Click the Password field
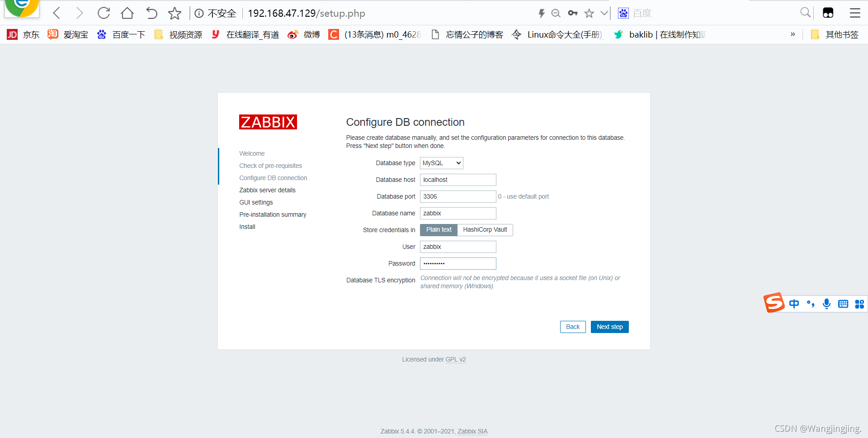 click(x=458, y=263)
